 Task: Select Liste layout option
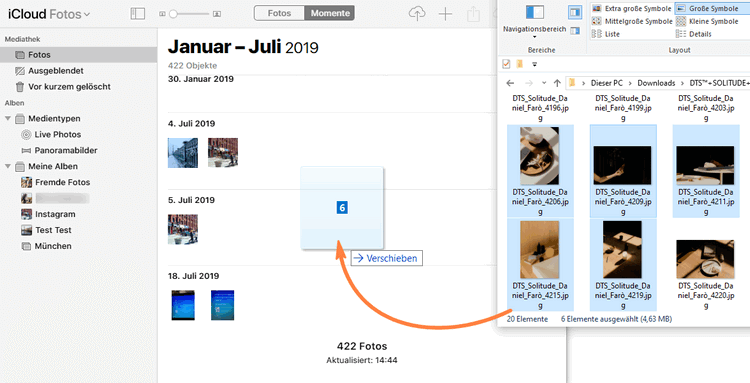[x=606, y=34]
